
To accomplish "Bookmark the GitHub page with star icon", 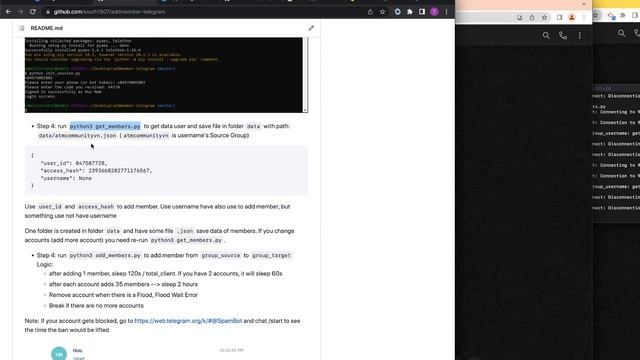I will click(x=382, y=12).
